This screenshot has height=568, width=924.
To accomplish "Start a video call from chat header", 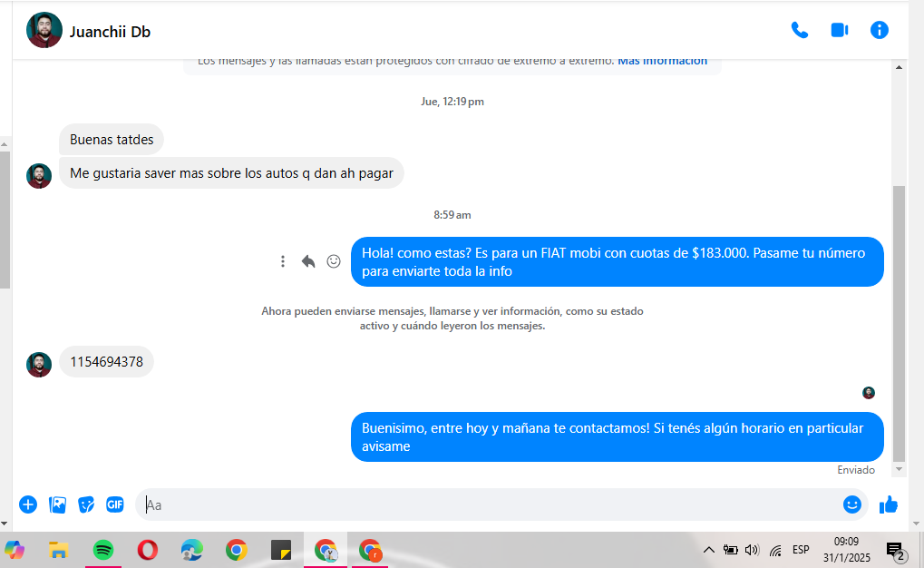I will 839,30.
